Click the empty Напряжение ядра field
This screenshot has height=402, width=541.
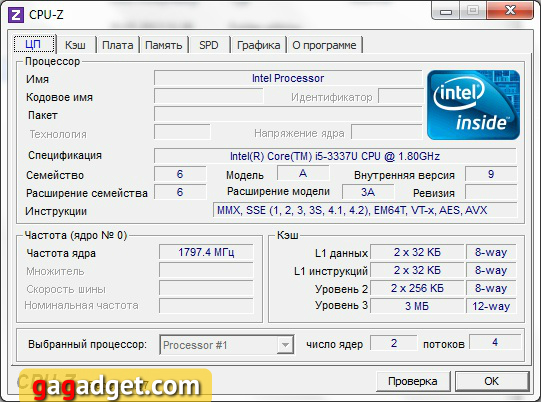[x=386, y=132]
